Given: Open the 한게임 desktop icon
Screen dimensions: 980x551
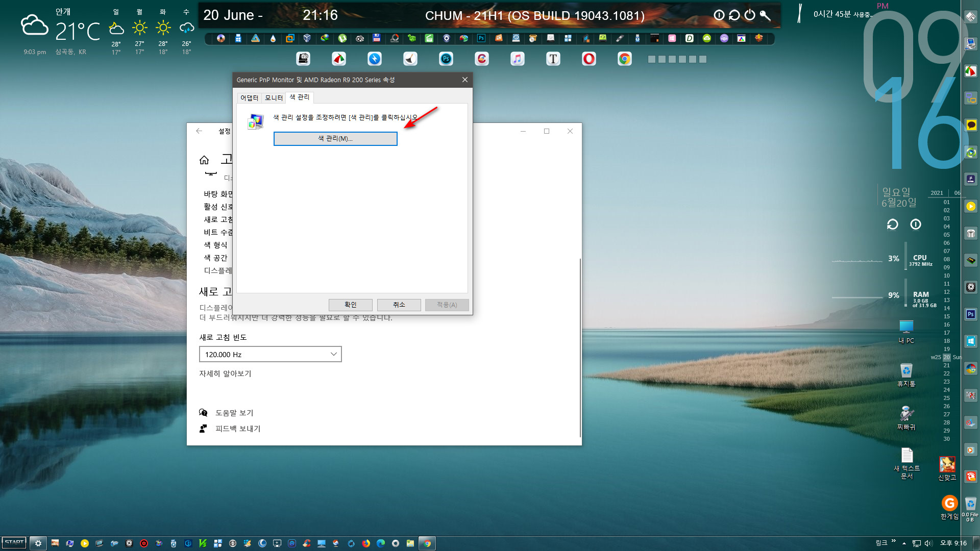Looking at the screenshot, I should 949,508.
